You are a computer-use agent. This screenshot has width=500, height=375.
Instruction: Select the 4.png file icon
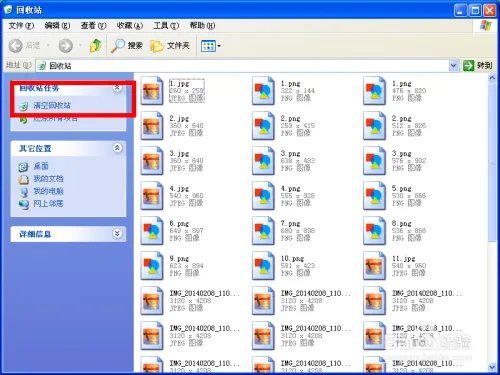(263, 195)
